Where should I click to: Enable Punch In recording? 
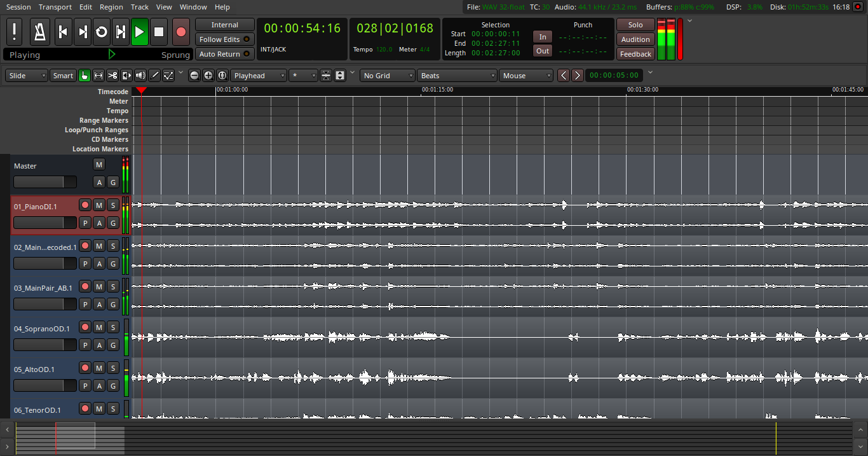542,36
